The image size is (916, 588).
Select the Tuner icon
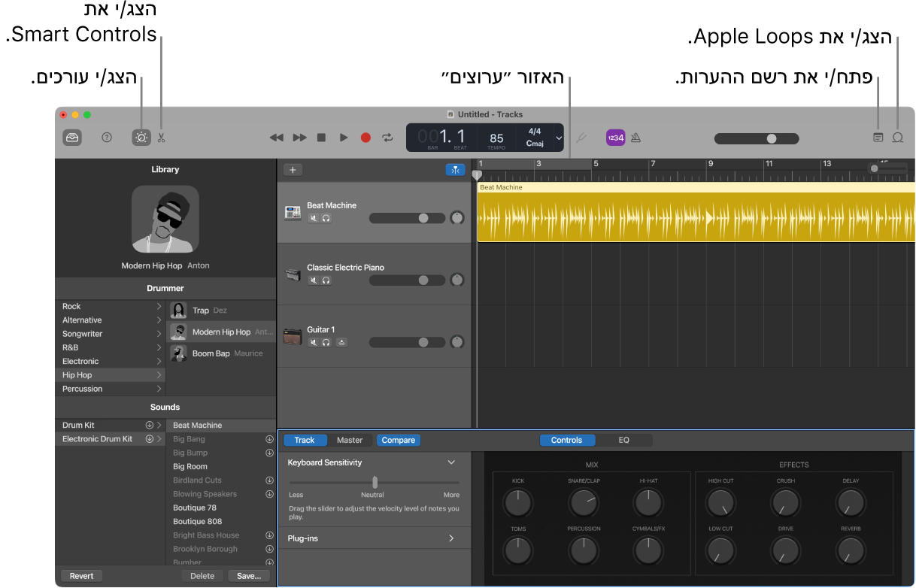tap(581, 138)
